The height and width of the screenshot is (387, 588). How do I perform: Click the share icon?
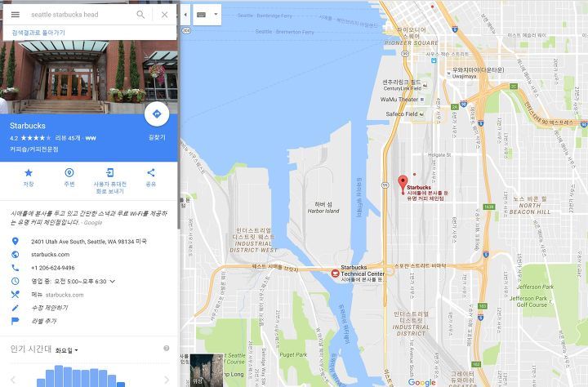151,172
